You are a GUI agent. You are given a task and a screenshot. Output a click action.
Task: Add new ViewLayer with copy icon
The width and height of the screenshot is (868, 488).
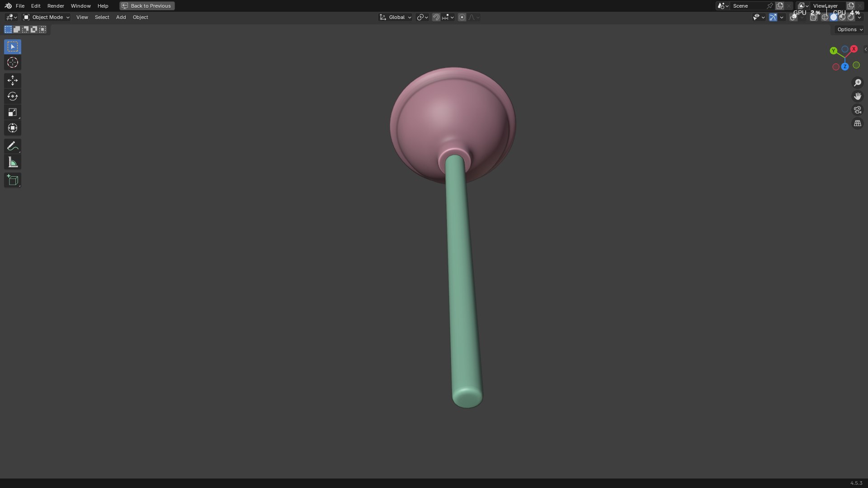851,6
